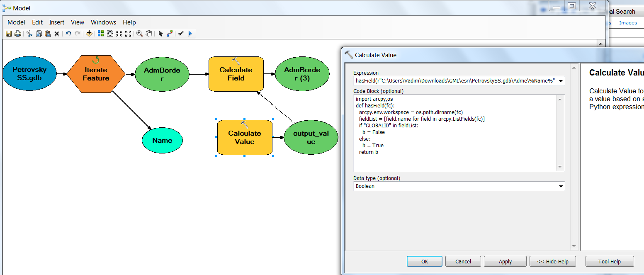Print the model diagram
This screenshot has height=275, width=644.
pos(18,34)
